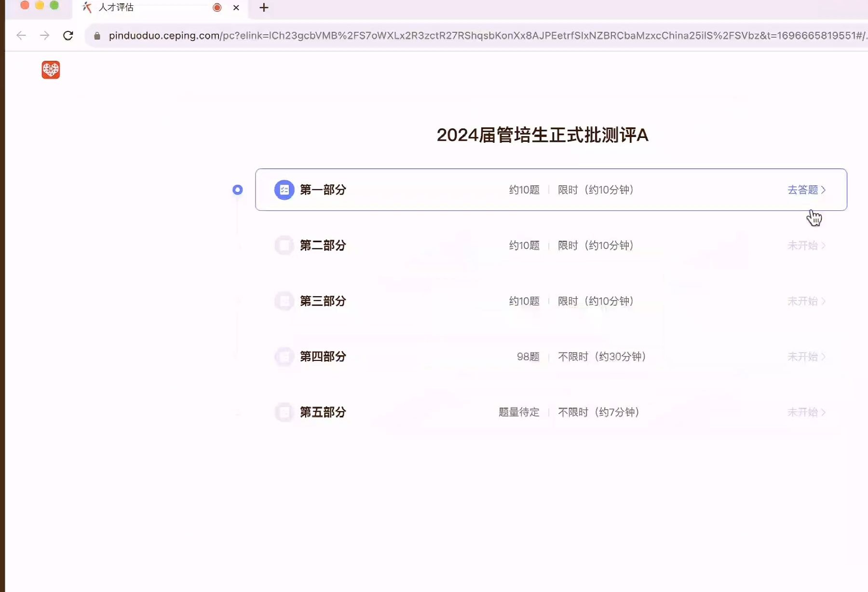The width and height of the screenshot is (868, 592).
Task: Click the 2024届管培生正式批测评A heading
Action: (x=542, y=135)
